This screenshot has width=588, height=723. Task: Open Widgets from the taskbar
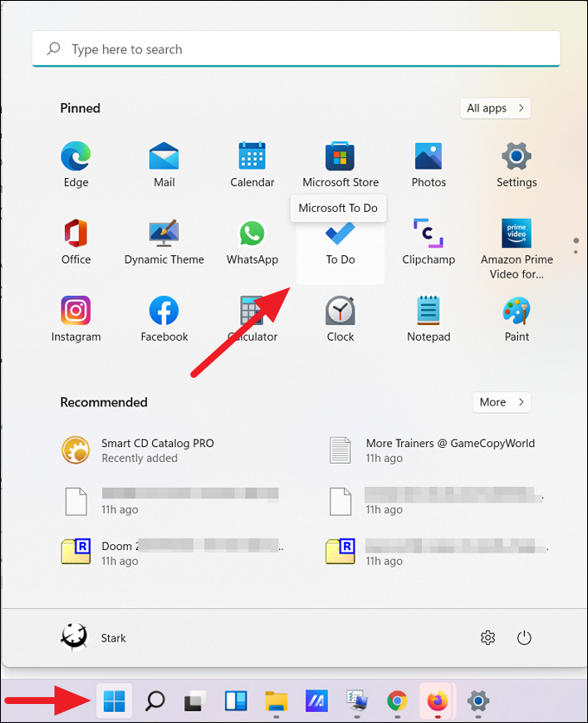[x=236, y=701]
